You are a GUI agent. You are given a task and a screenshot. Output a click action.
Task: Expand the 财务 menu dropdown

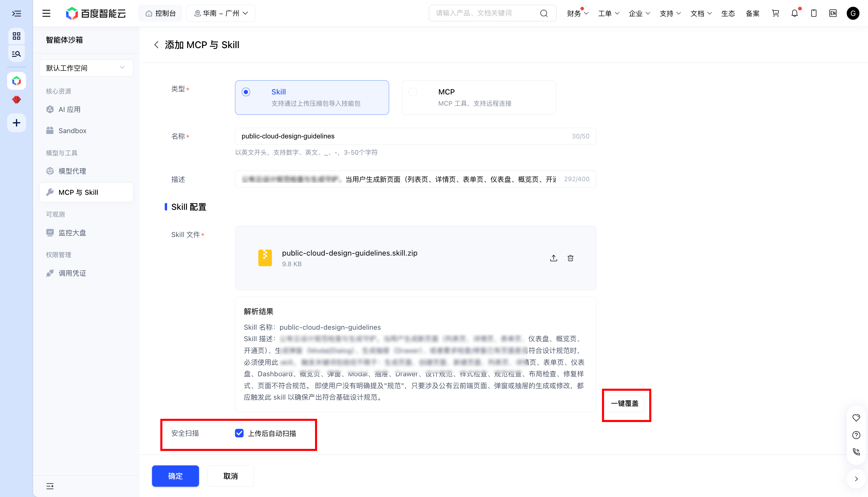(578, 13)
